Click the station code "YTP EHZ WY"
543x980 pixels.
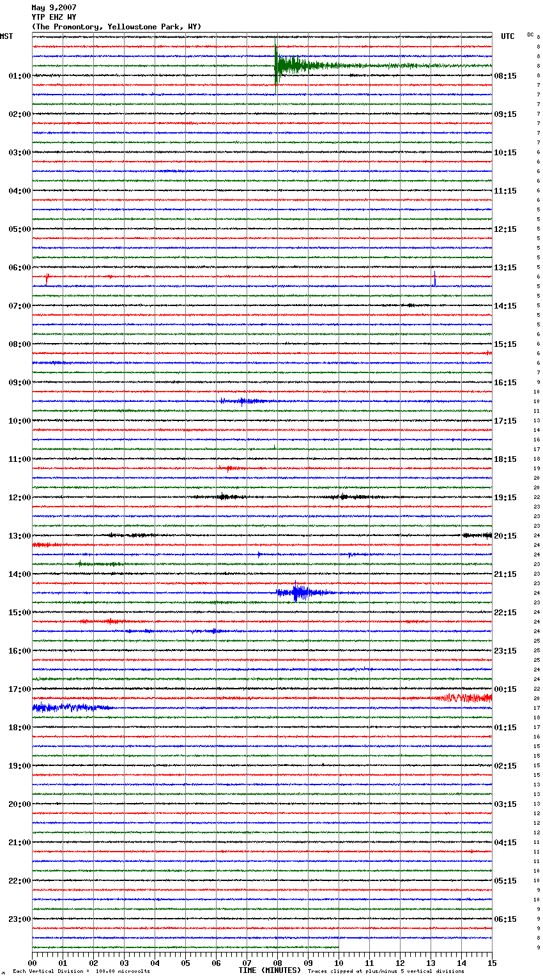tap(54, 17)
